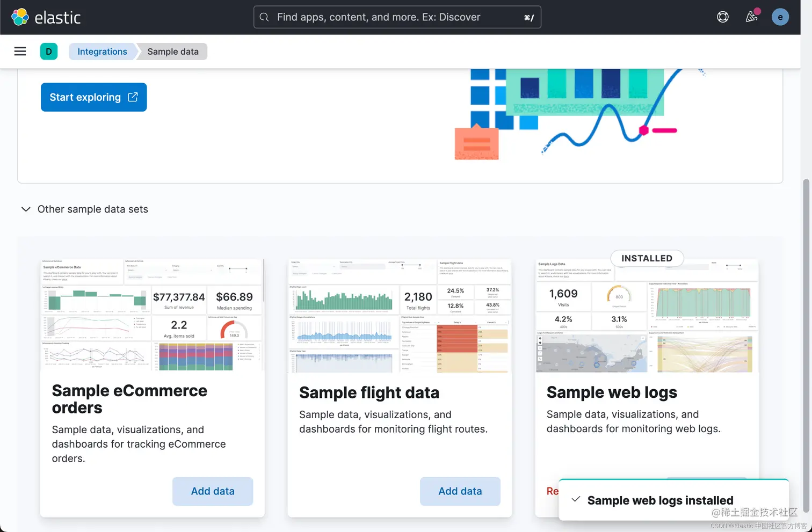The height and width of the screenshot is (532, 812).
Task: Click the Elastic logo
Action: point(46,17)
